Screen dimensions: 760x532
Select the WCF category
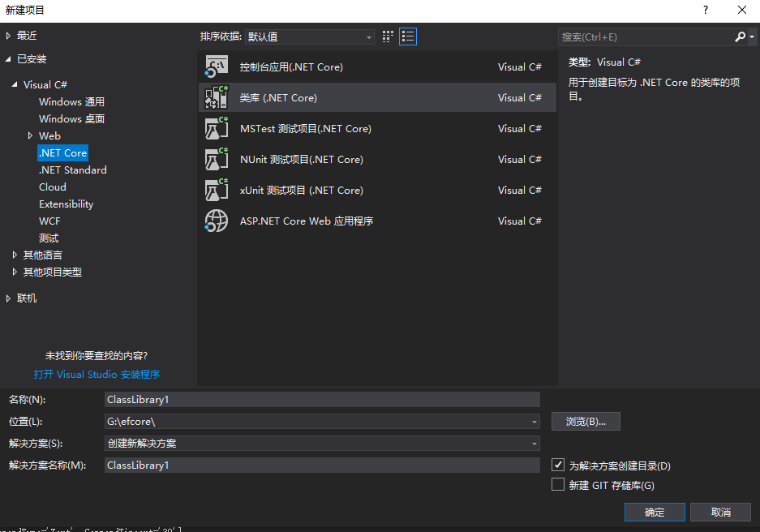pyautogui.click(x=49, y=221)
